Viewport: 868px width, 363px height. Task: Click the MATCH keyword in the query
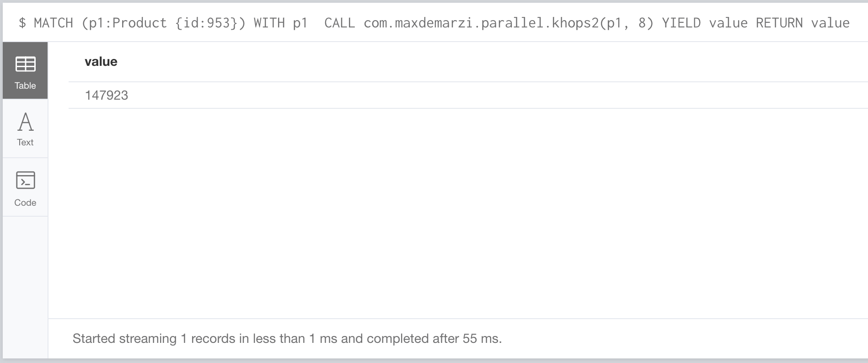tap(54, 23)
